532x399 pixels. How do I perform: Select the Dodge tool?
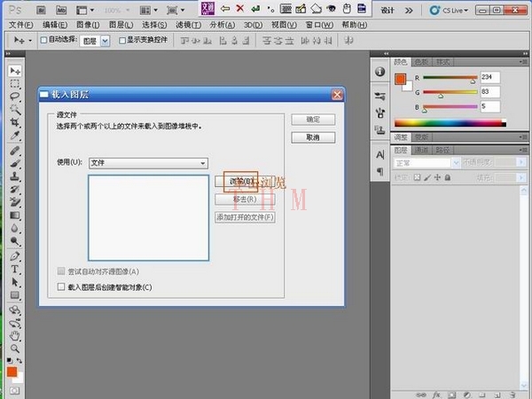click(14, 241)
